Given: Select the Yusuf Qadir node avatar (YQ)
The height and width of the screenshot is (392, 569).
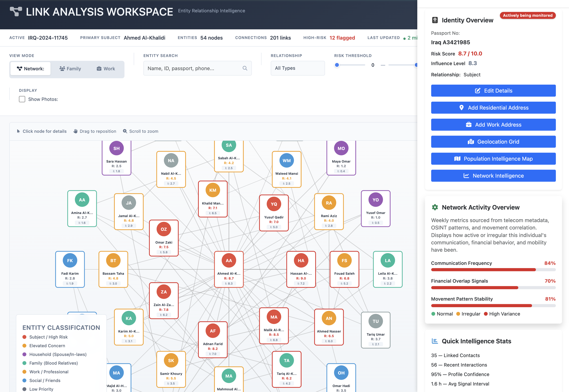Looking at the screenshot, I should tap(274, 204).
